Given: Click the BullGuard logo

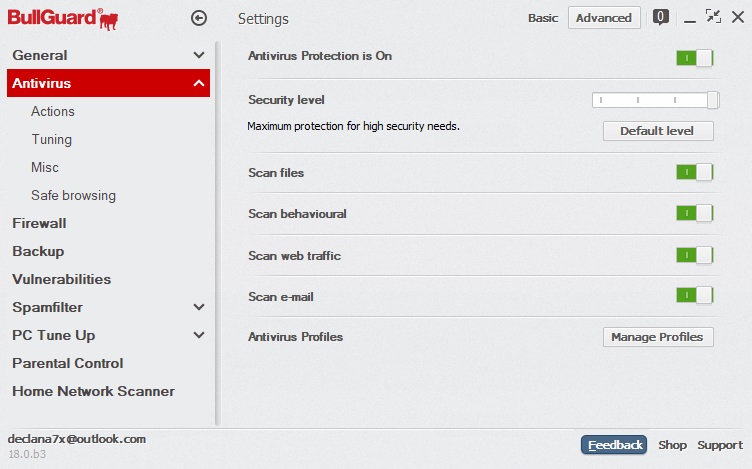Looking at the screenshot, I should [63, 17].
